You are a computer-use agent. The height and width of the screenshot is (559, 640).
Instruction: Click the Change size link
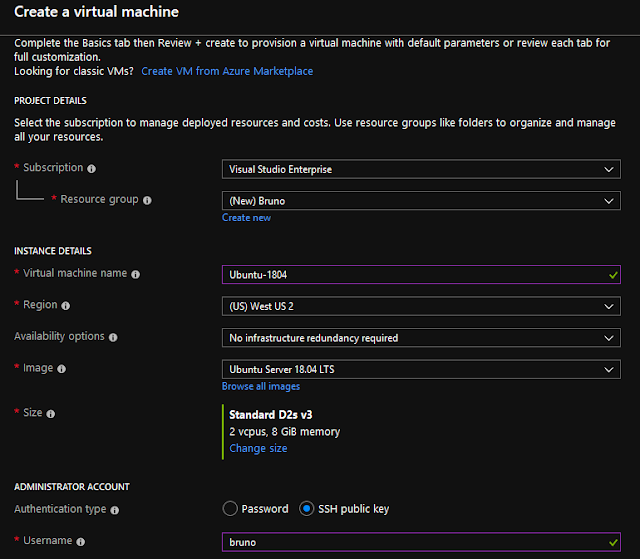[x=258, y=448]
